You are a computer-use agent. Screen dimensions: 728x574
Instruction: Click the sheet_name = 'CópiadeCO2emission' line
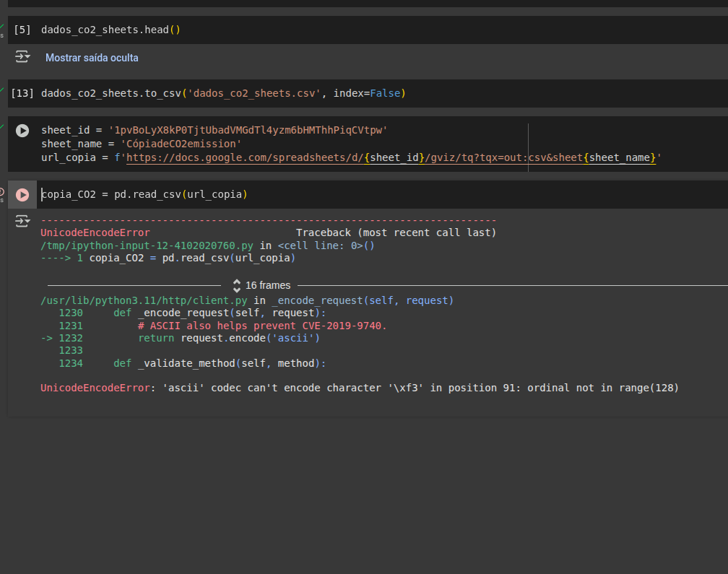tap(141, 144)
